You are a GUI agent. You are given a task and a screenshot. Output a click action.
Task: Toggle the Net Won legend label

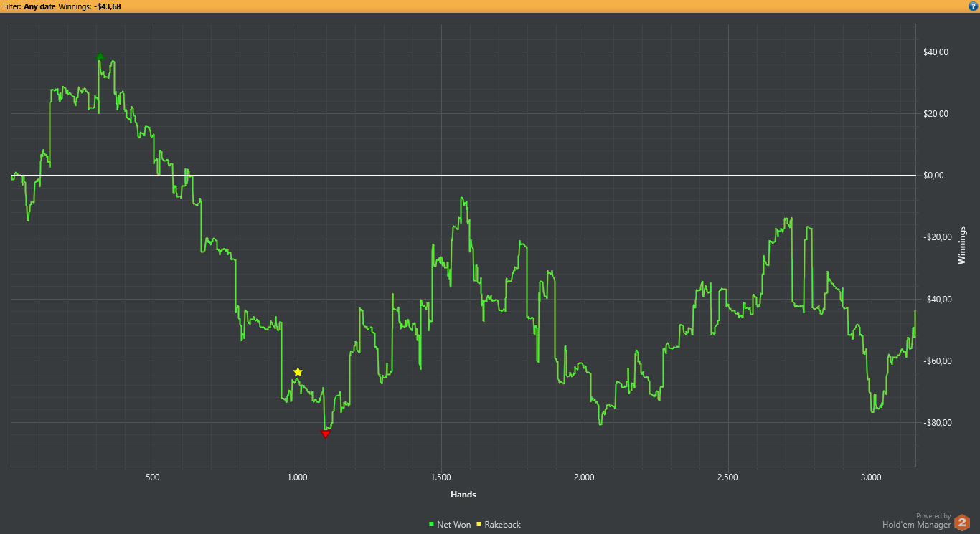pos(454,525)
